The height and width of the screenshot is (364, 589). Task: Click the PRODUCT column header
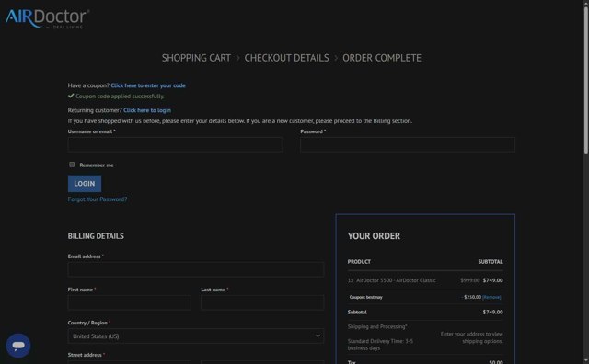point(359,262)
